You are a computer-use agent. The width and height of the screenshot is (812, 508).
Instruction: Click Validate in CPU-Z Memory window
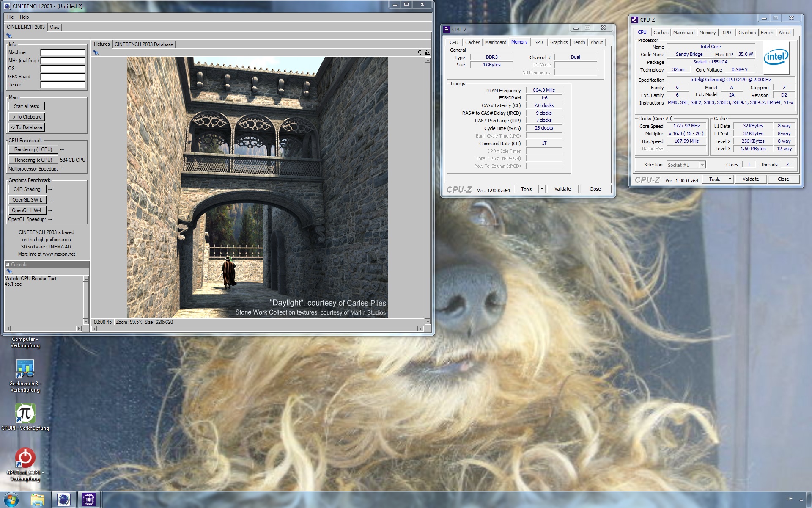[562, 189]
